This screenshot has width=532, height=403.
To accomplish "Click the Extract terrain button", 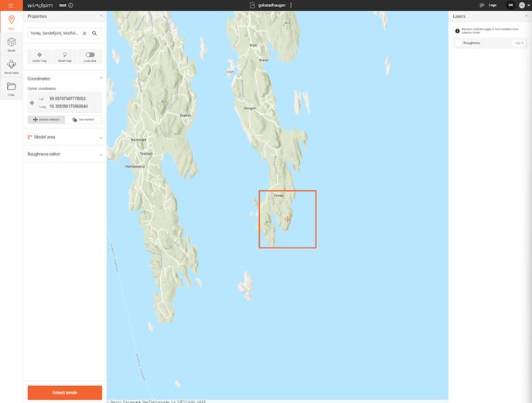I will [x=65, y=392].
